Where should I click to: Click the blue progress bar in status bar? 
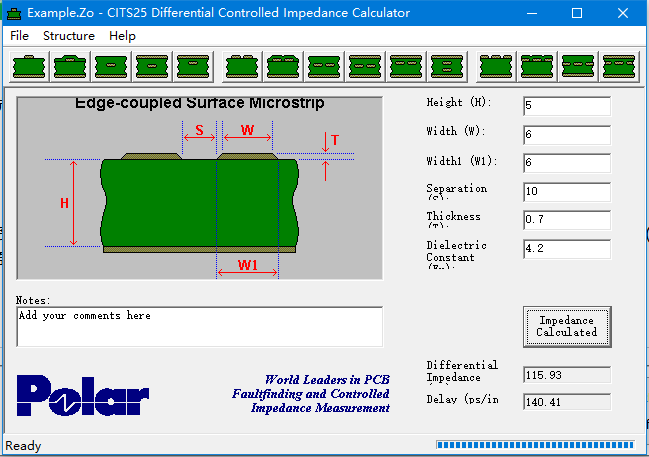pos(535,445)
